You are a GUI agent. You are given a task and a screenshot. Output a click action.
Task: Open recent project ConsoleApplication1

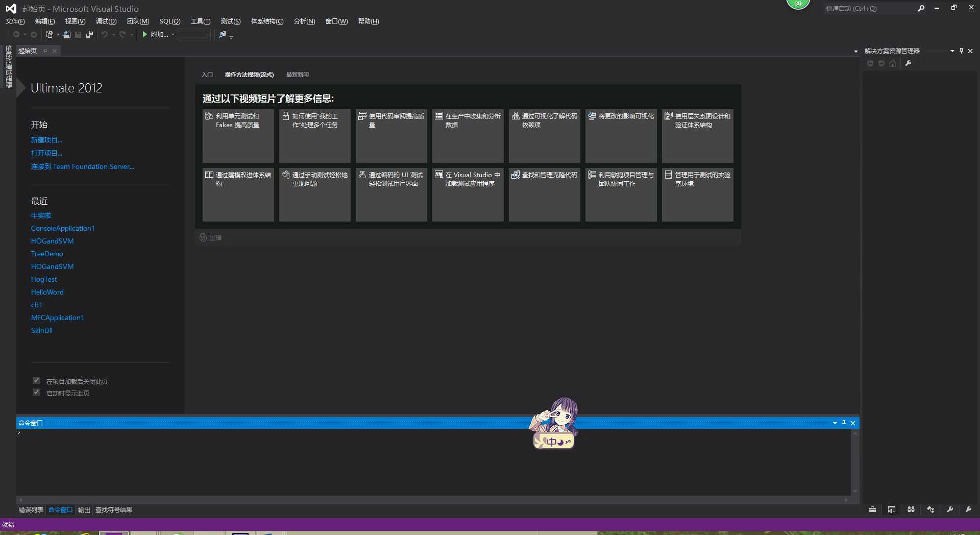(63, 228)
